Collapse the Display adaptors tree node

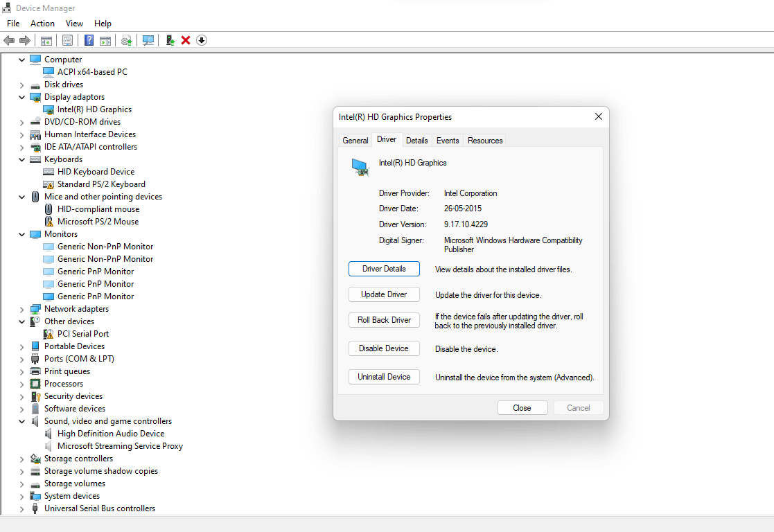(x=21, y=96)
